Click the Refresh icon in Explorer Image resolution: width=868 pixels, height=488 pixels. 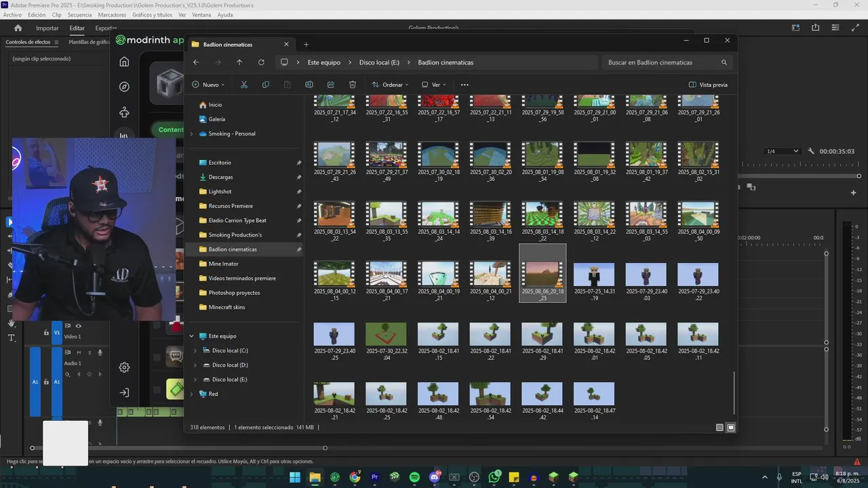261,62
